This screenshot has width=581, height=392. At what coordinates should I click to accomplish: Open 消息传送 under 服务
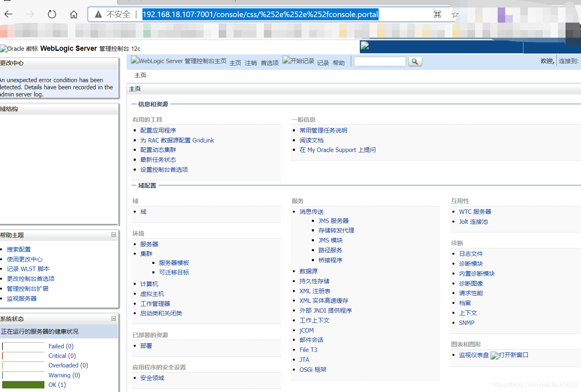tap(312, 211)
